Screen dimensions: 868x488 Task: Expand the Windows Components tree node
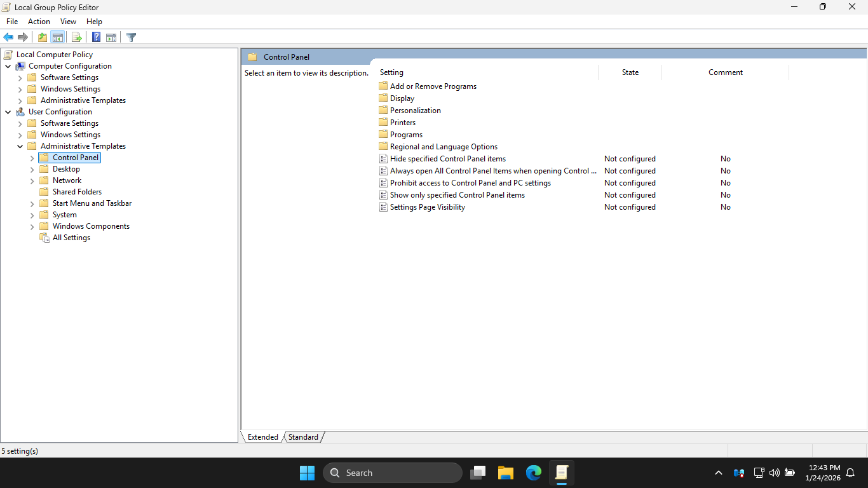32,227
